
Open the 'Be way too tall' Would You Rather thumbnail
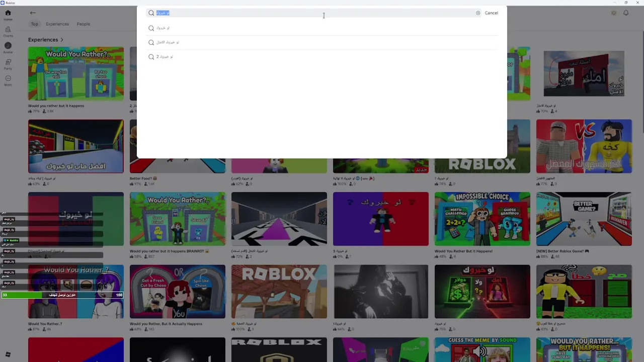76,73
